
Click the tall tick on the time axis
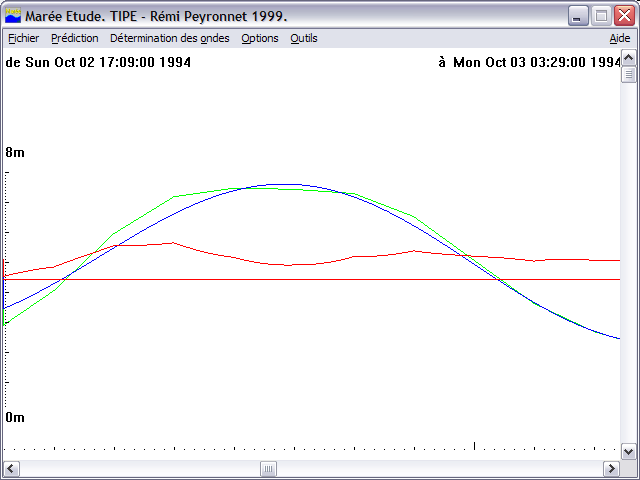coord(474,445)
